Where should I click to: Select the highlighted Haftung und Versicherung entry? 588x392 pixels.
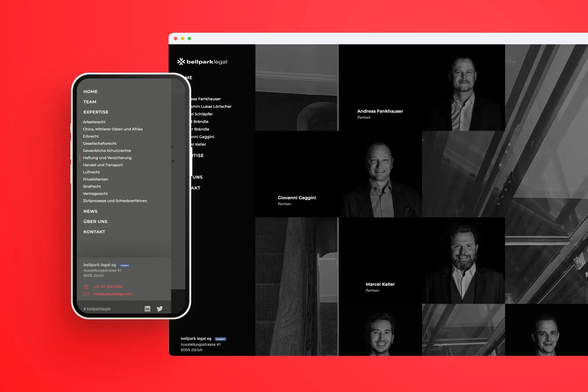[107, 158]
